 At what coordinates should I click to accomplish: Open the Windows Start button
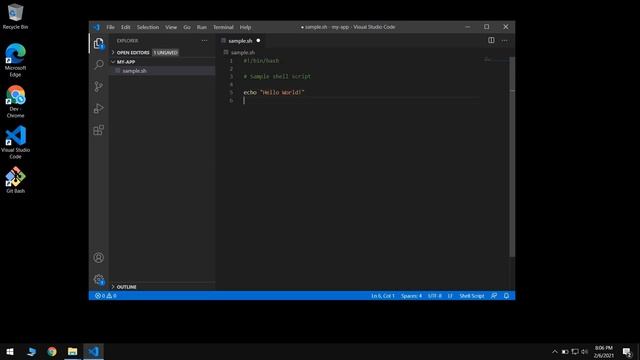[x=10, y=351]
